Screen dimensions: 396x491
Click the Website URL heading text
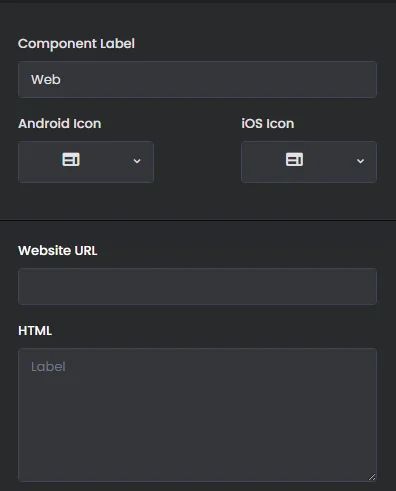pyautogui.click(x=58, y=250)
